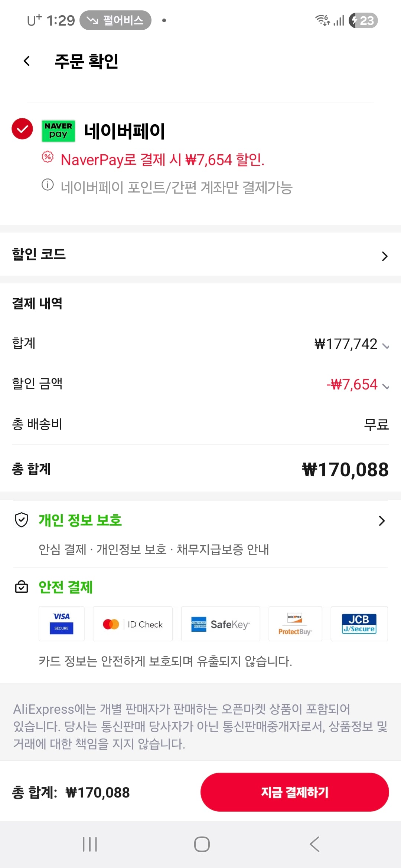
Task: Tap the Naver Pay logo icon
Action: [58, 131]
